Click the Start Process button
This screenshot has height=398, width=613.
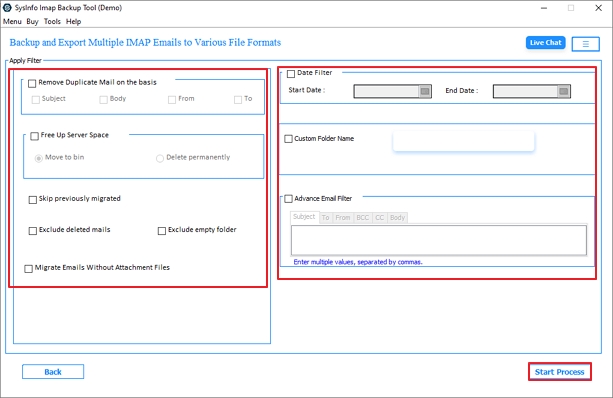point(559,372)
